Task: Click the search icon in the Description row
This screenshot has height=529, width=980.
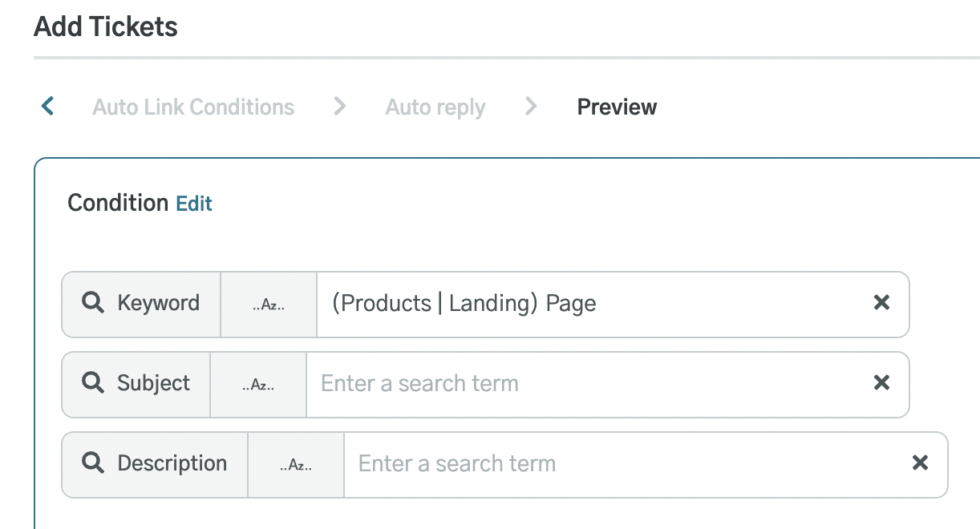Action: pyautogui.click(x=92, y=463)
